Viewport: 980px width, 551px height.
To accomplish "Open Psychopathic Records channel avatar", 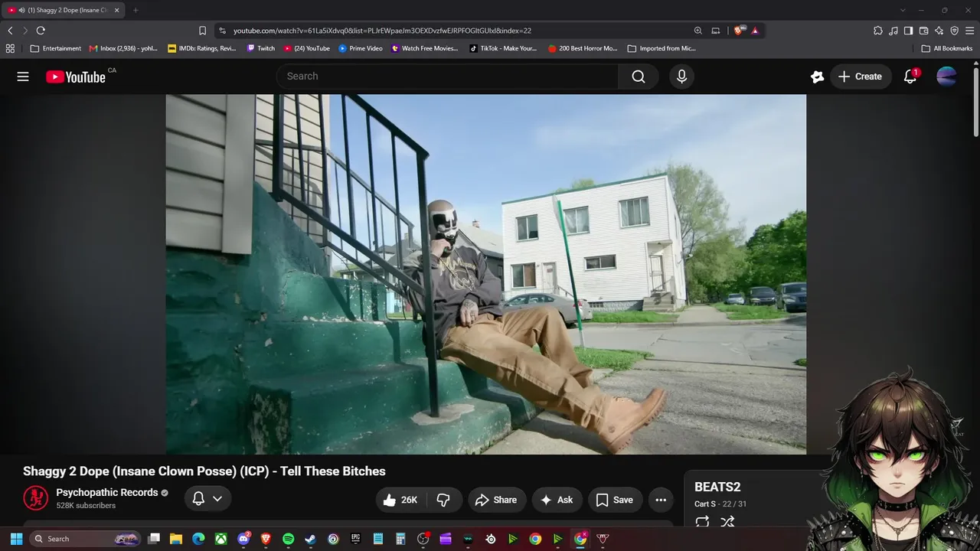I will (x=35, y=498).
